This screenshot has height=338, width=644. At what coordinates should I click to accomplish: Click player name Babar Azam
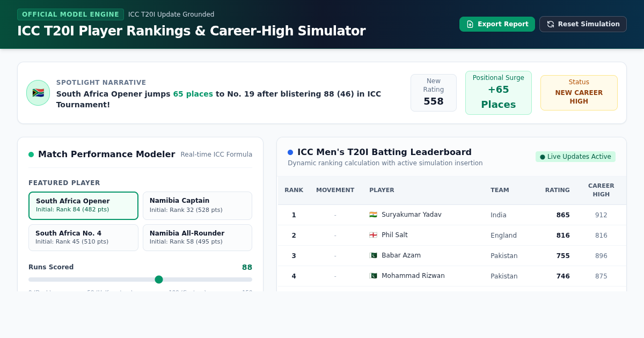point(401,255)
